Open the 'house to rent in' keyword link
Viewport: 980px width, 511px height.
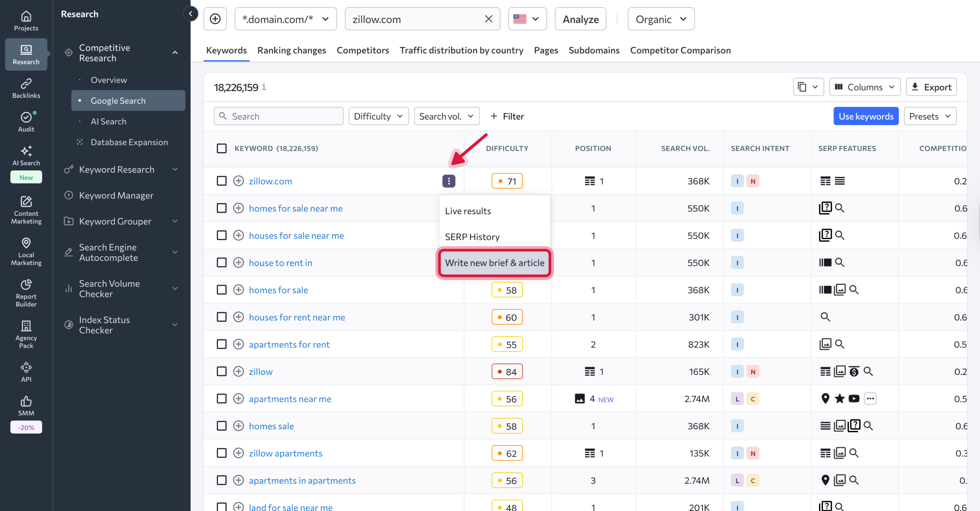280,263
